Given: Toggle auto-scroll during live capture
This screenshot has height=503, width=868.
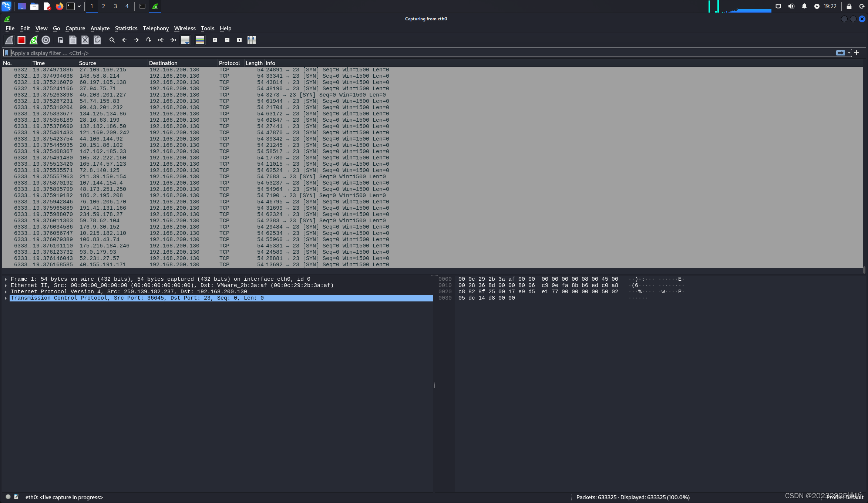Looking at the screenshot, I should [x=185, y=40].
